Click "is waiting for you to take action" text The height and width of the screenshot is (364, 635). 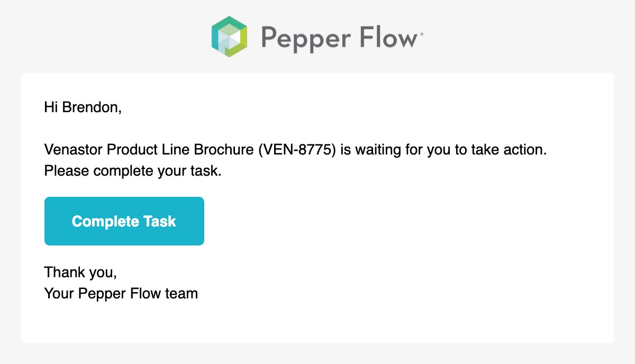443,150
